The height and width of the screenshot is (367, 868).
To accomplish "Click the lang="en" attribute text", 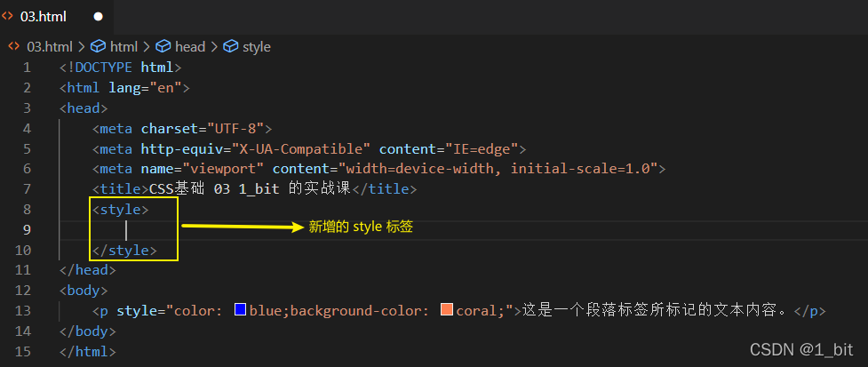I will click(146, 87).
